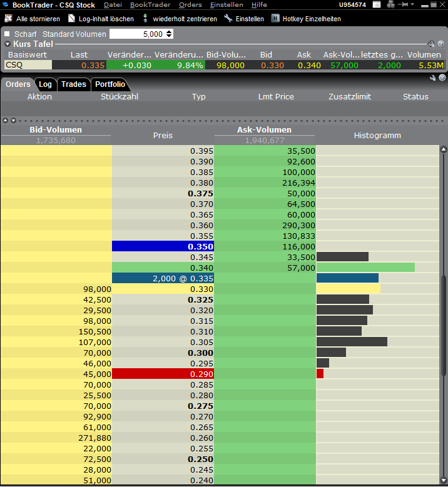Click the blue 0.350 price cell

(163, 246)
